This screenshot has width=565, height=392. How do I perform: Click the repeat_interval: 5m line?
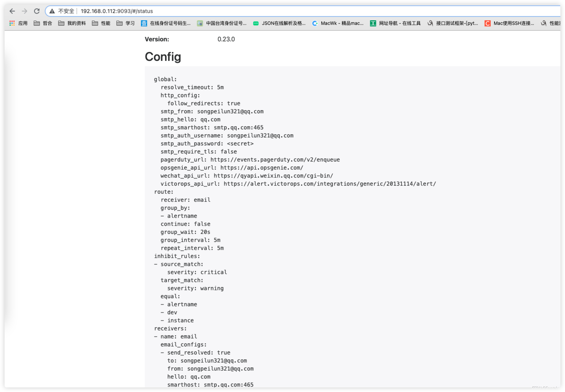click(x=192, y=248)
